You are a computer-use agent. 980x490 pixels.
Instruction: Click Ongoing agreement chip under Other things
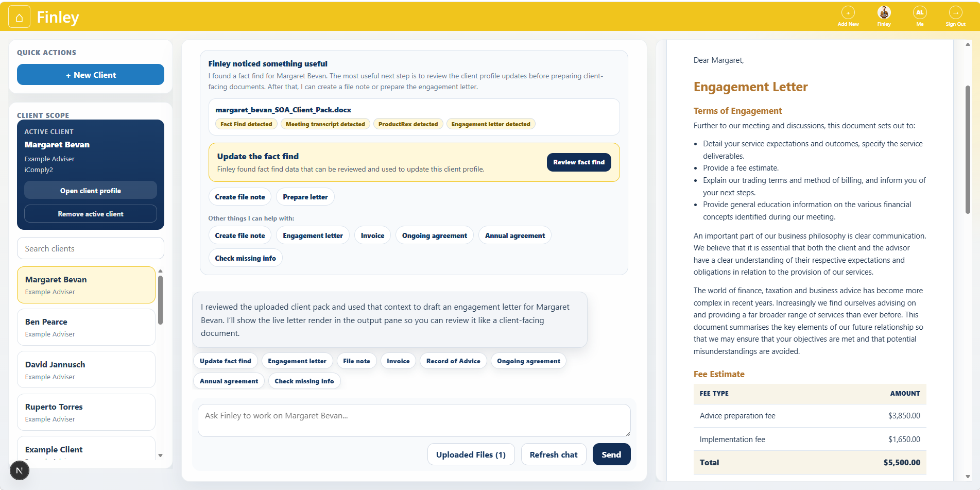click(x=435, y=235)
